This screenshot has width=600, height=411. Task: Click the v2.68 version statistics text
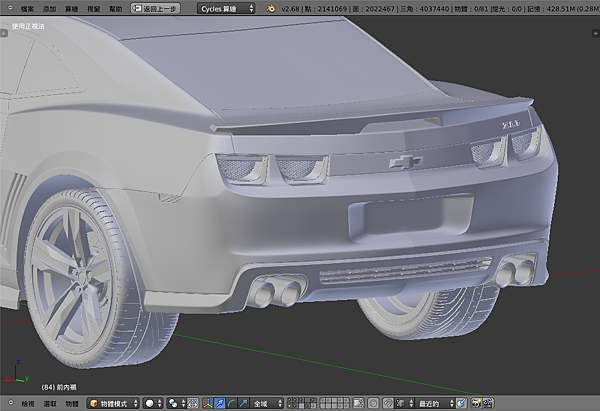click(x=440, y=8)
